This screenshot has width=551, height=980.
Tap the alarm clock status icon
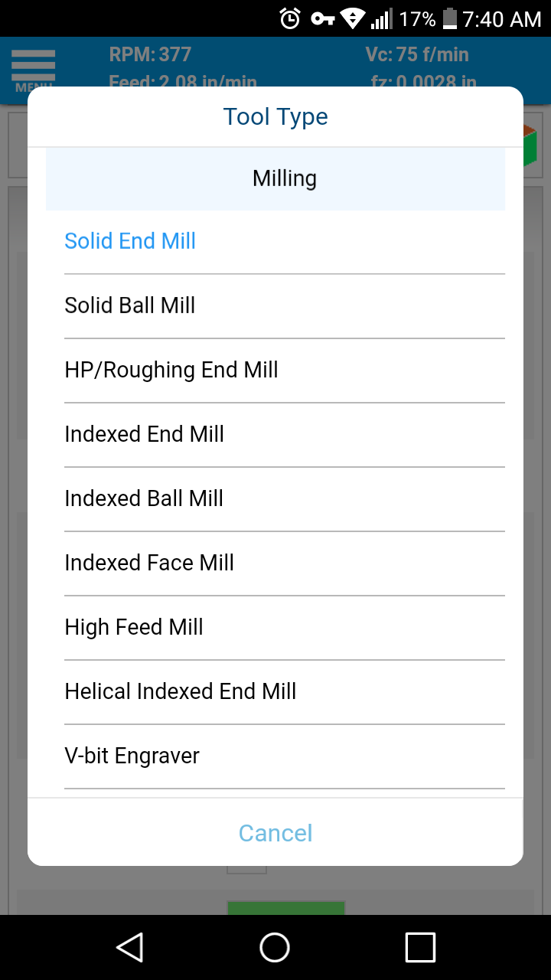pyautogui.click(x=290, y=18)
